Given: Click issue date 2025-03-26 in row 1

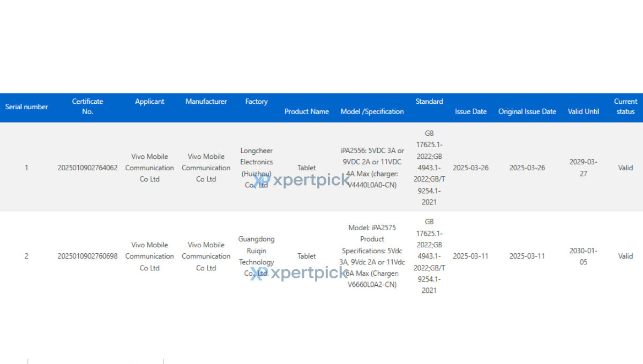Looking at the screenshot, I should click(x=471, y=168).
